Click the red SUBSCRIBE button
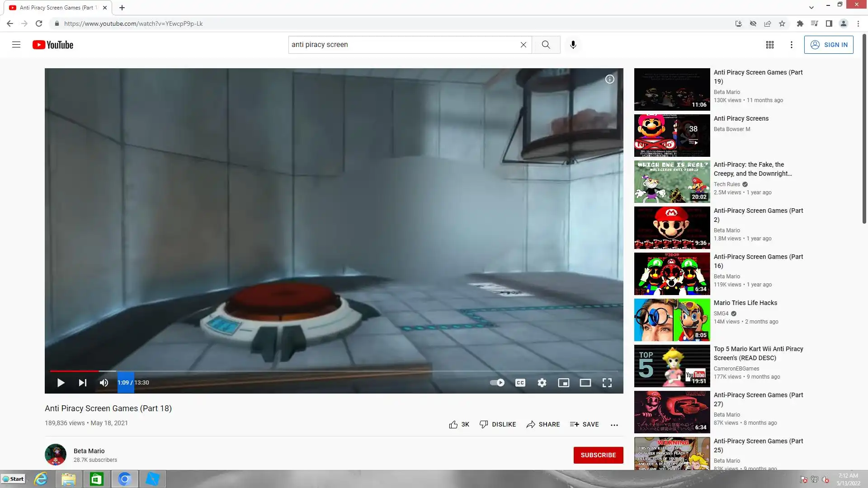 tap(598, 455)
